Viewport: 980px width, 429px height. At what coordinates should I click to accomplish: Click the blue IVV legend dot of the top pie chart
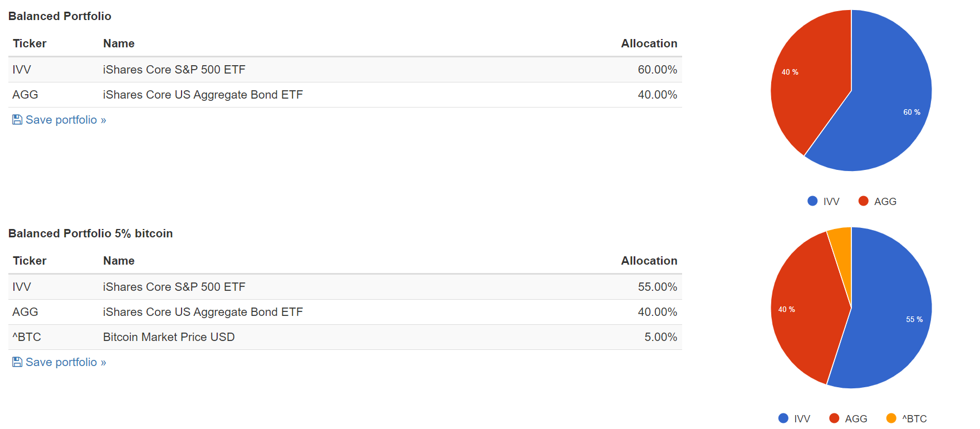click(x=812, y=201)
